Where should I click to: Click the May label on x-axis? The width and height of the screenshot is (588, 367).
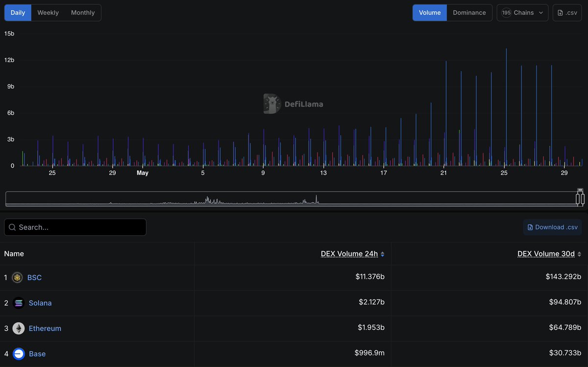pyautogui.click(x=143, y=173)
